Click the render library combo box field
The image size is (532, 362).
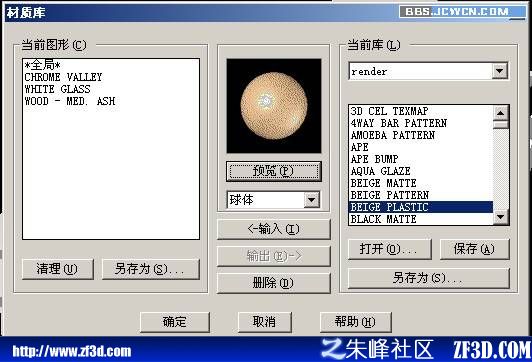[428, 71]
